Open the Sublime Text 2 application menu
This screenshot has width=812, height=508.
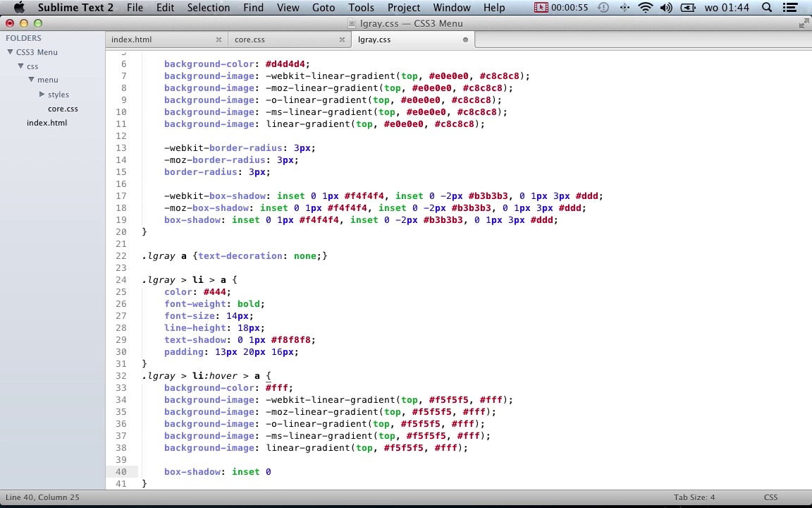pos(75,7)
